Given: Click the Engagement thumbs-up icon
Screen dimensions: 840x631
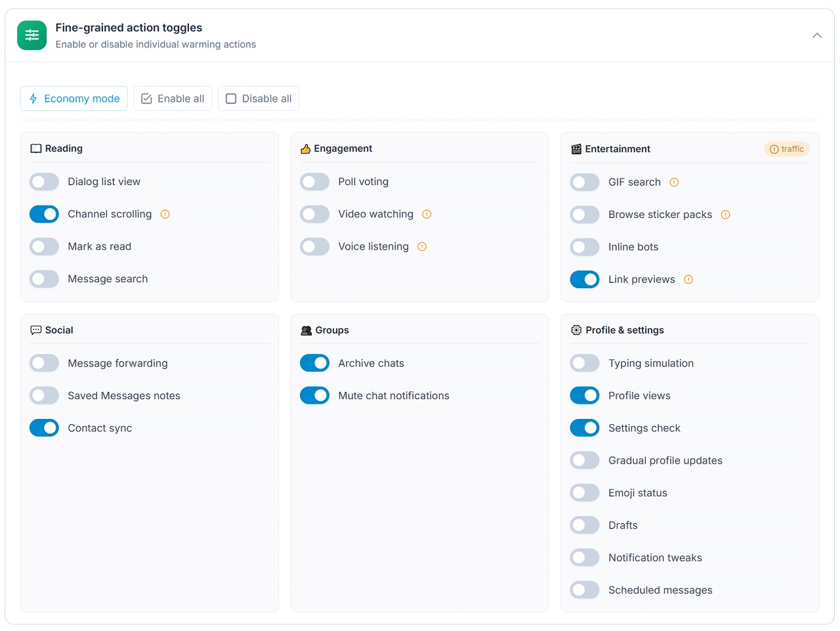Looking at the screenshot, I should [x=305, y=148].
